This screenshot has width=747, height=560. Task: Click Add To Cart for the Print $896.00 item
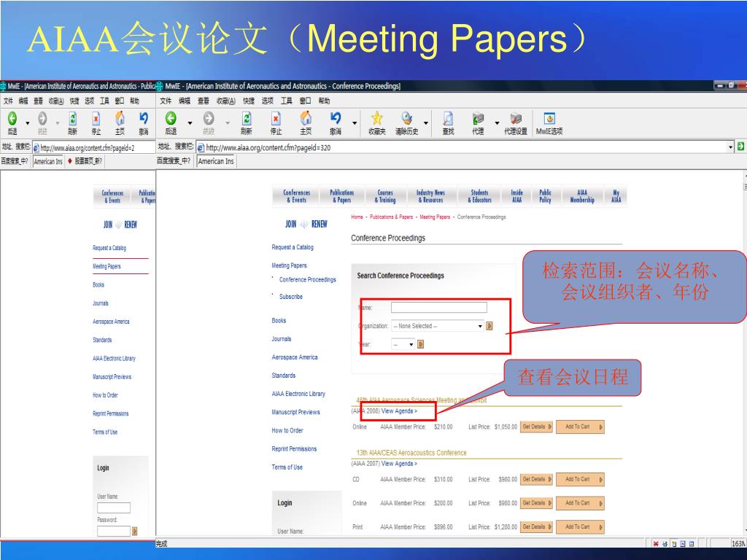(x=580, y=526)
